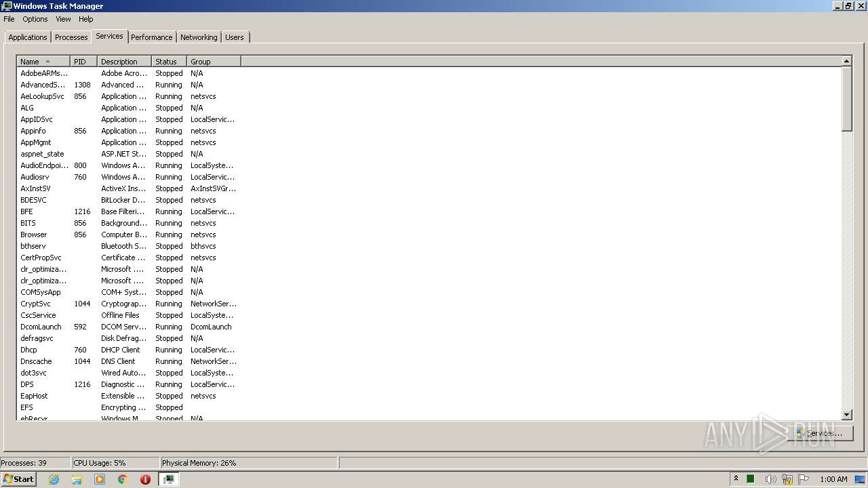
Task: Launch Windows Media Player taskbar icon
Action: [x=100, y=479]
